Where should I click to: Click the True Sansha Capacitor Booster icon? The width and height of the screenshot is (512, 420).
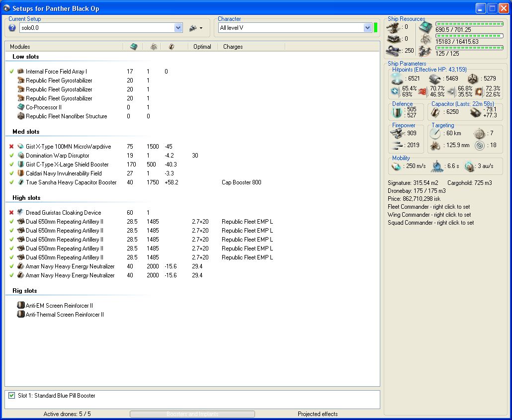(21, 182)
